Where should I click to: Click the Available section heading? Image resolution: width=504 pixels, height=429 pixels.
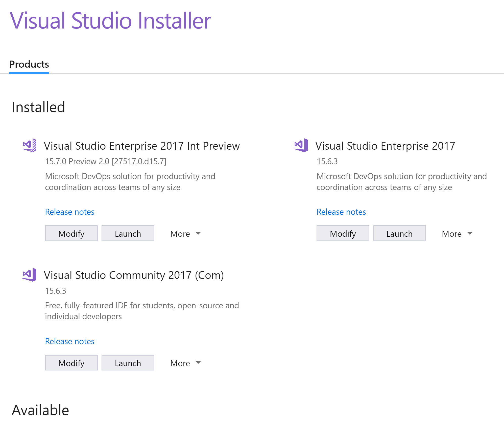click(40, 410)
